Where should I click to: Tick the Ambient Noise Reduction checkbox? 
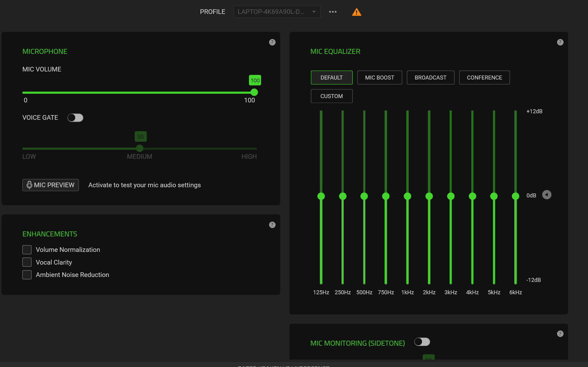[x=27, y=275]
